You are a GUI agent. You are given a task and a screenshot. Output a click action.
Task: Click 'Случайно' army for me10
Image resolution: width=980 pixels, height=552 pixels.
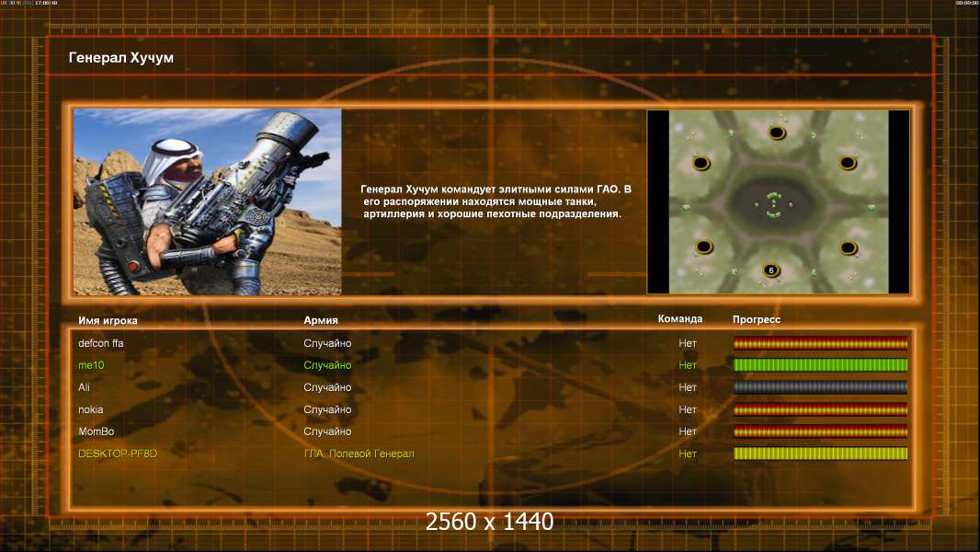pyautogui.click(x=327, y=365)
